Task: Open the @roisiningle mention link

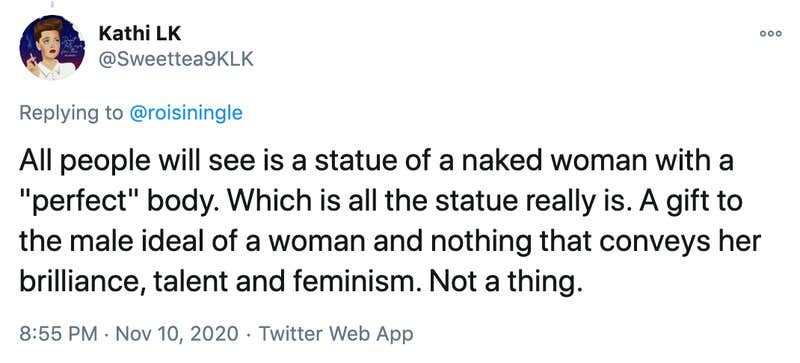Action: pyautogui.click(x=186, y=113)
